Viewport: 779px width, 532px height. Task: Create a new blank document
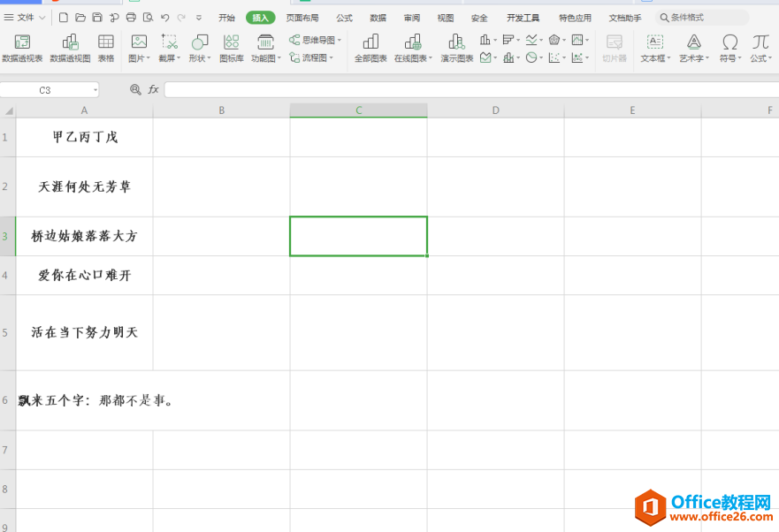point(63,18)
